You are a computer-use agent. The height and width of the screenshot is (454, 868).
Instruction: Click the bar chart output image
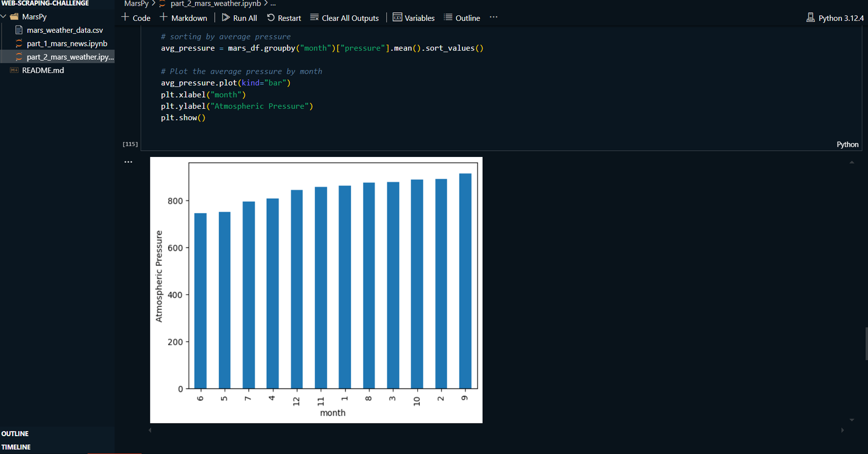pos(316,290)
